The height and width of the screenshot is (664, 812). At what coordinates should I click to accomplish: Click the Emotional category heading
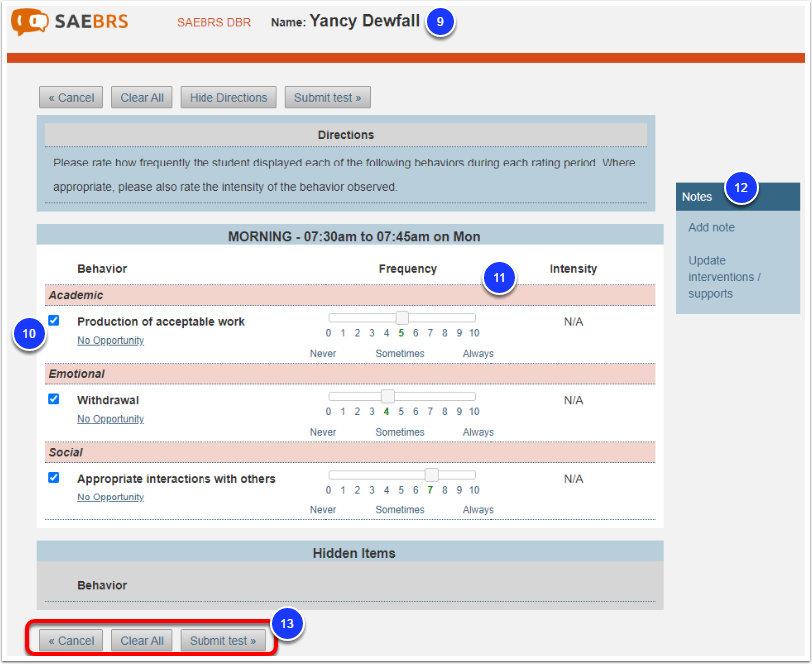pos(350,374)
